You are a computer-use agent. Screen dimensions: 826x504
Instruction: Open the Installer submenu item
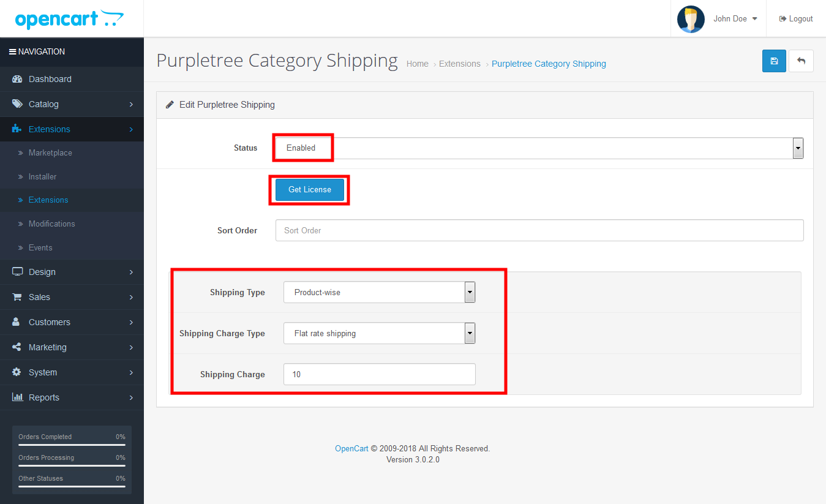coord(72,176)
